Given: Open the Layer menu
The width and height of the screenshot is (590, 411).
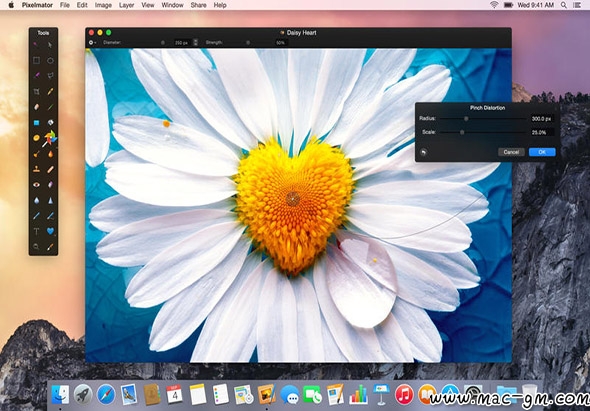Looking at the screenshot, I should point(127,5).
